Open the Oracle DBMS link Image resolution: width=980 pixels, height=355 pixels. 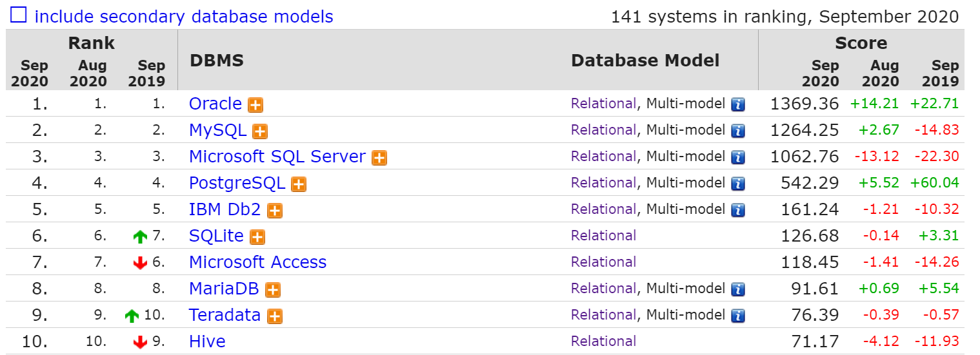pos(215,104)
